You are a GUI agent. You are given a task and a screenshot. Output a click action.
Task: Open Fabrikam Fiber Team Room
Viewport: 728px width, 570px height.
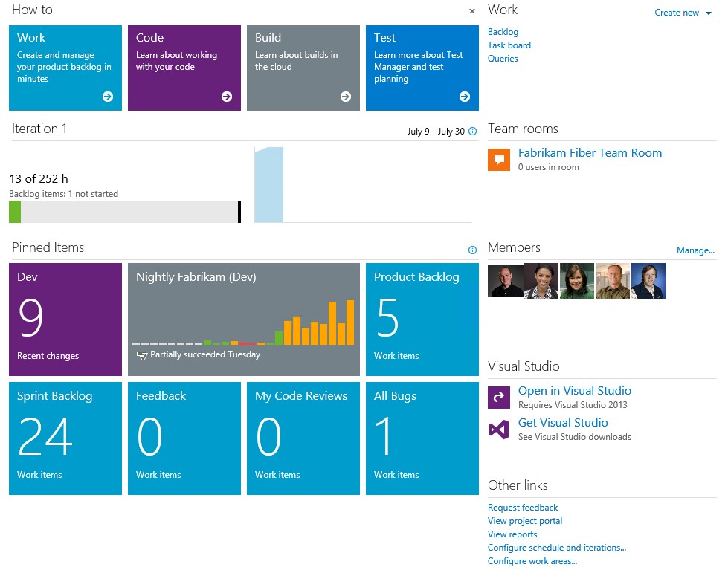[590, 153]
